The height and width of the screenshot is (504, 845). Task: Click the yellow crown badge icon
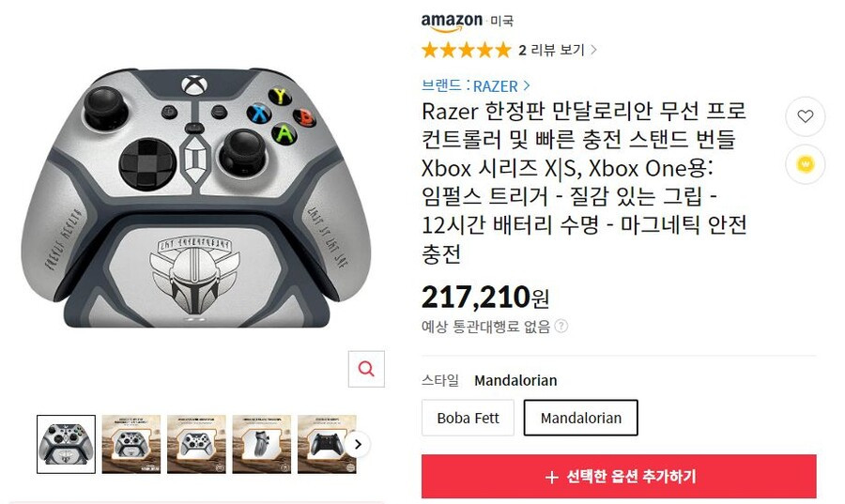pos(806,163)
